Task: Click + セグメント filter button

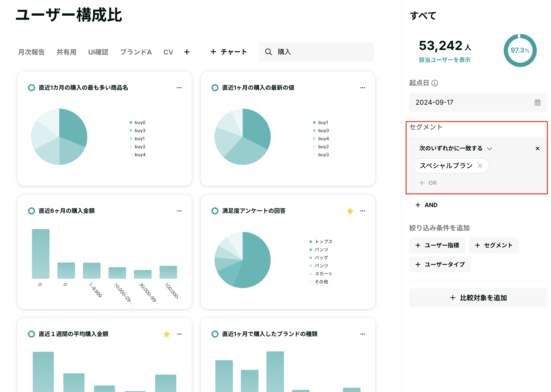Action: click(494, 245)
